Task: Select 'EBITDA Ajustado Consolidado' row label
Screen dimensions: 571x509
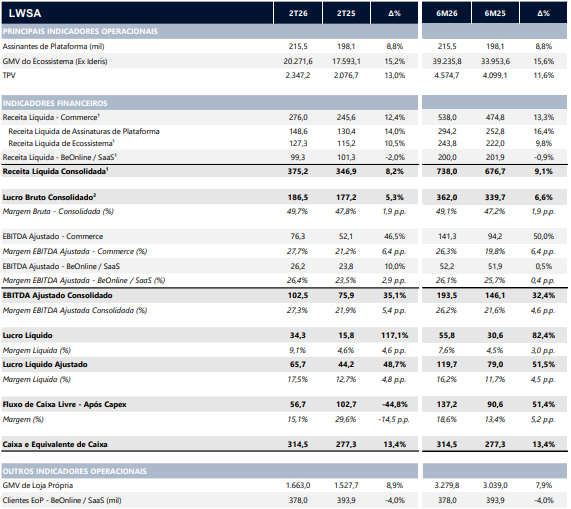Action: (58, 296)
